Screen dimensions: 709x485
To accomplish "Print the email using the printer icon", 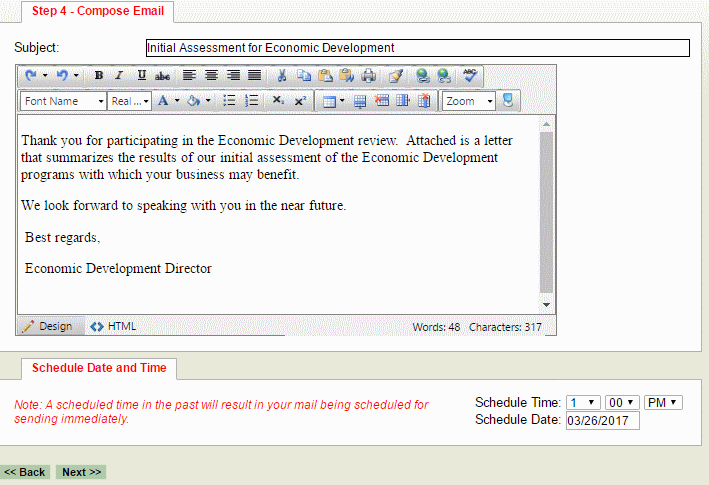I will pyautogui.click(x=369, y=75).
